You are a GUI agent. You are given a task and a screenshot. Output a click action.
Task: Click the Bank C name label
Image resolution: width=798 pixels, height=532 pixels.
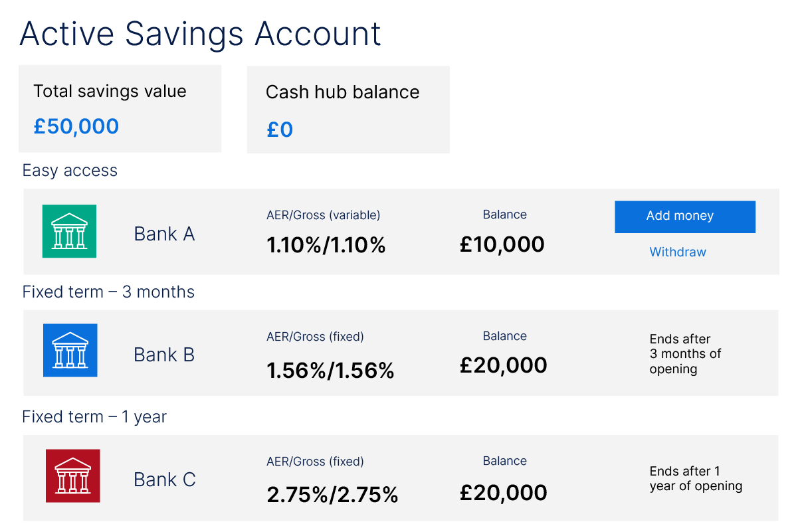click(165, 480)
